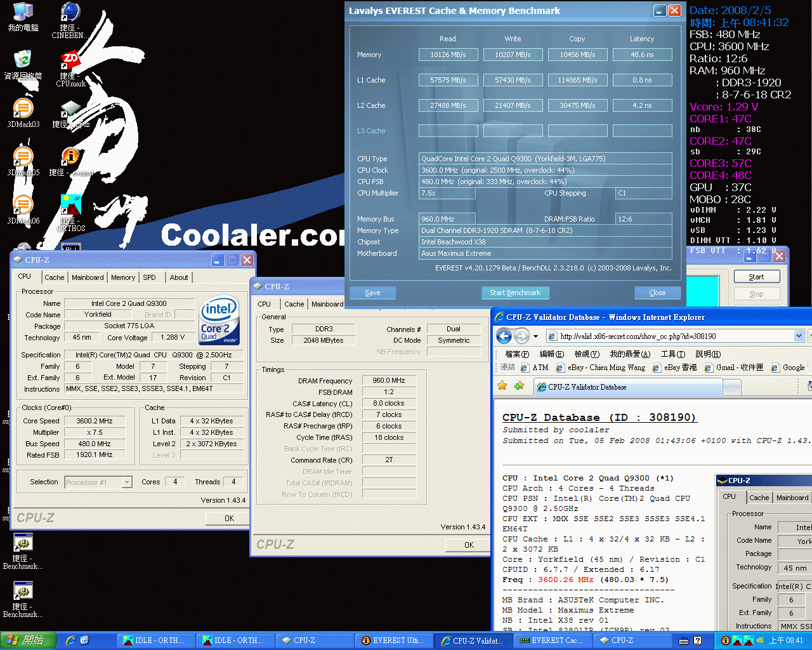Open the My Computer desktop icon
Screen dimensions: 812x650
(x=23, y=17)
